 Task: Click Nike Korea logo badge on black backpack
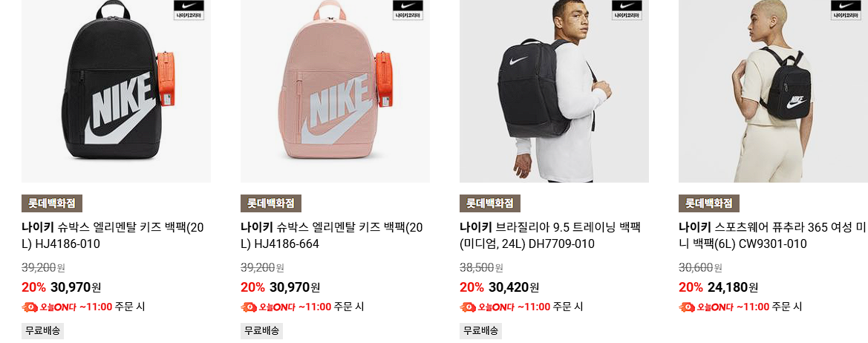189,10
